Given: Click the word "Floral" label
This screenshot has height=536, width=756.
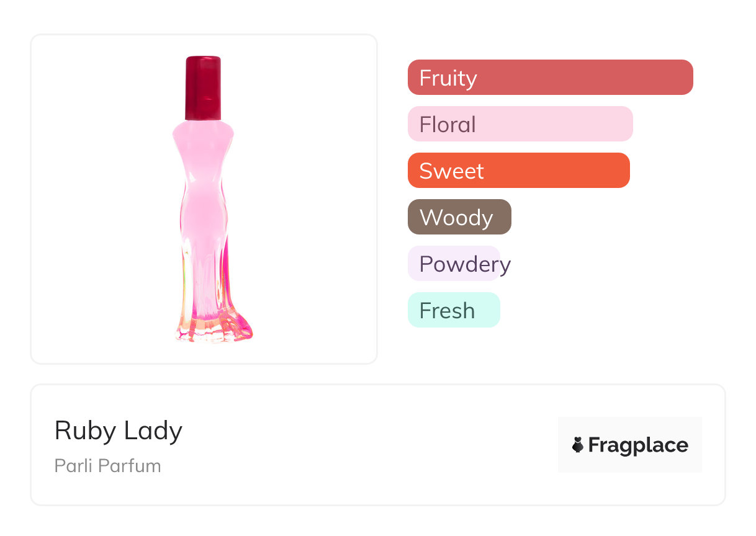Looking at the screenshot, I should 448,125.
